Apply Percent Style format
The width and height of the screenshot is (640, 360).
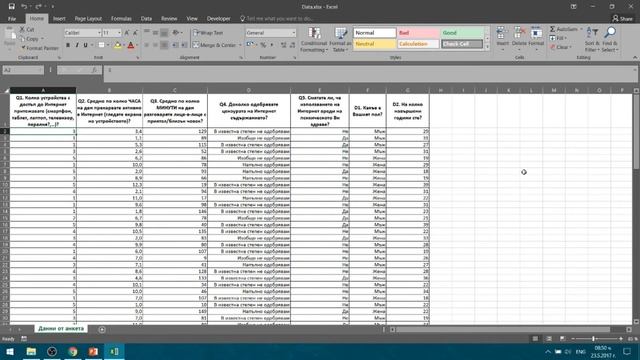[263, 45]
